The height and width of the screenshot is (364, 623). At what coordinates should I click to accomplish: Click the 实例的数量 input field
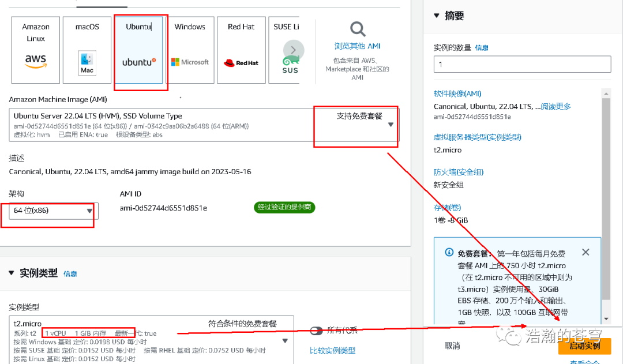tap(522, 64)
